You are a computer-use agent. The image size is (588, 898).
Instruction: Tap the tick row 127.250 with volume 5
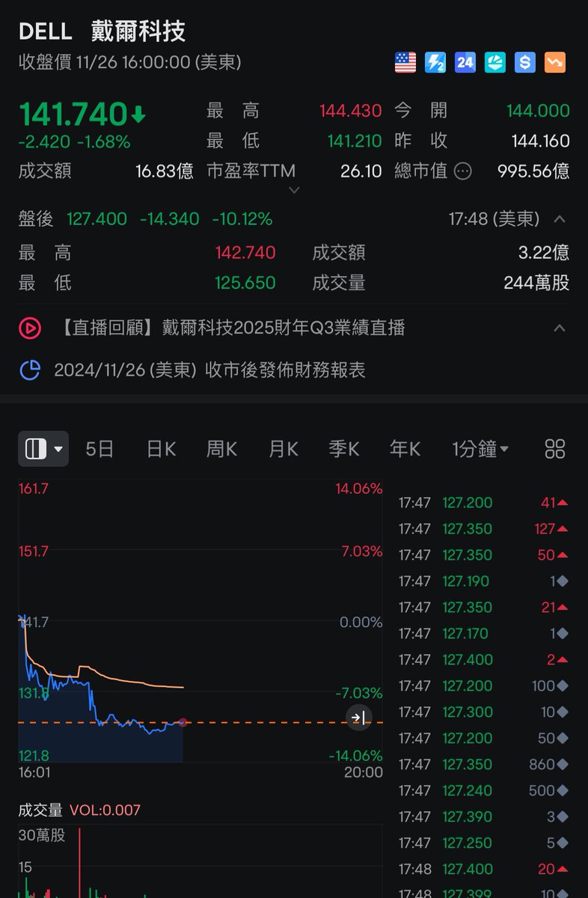click(x=483, y=843)
